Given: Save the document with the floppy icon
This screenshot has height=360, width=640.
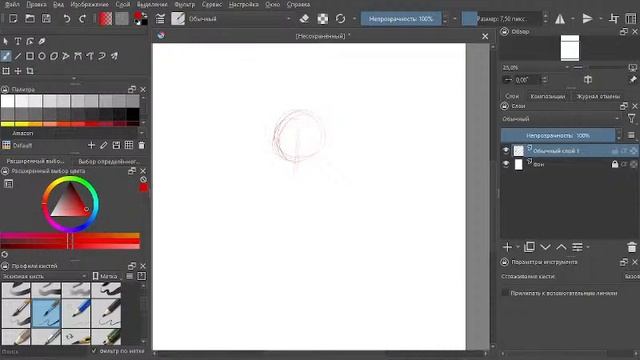Looking at the screenshot, I should coord(47,18).
